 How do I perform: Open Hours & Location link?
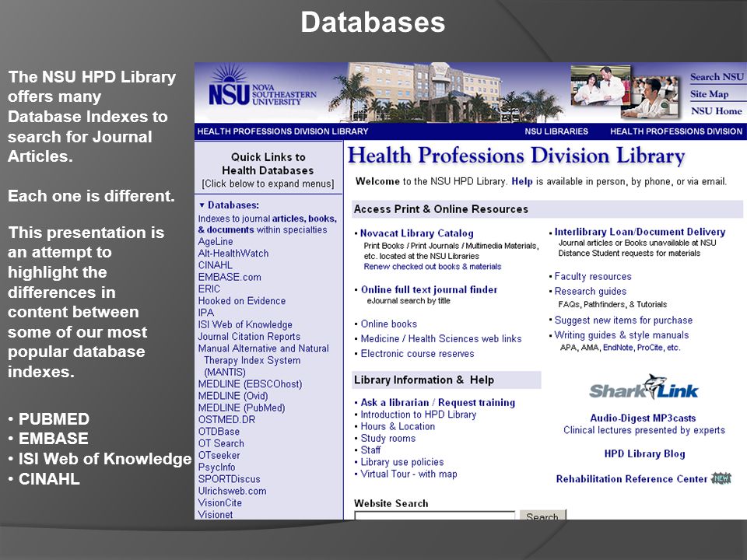398,426
